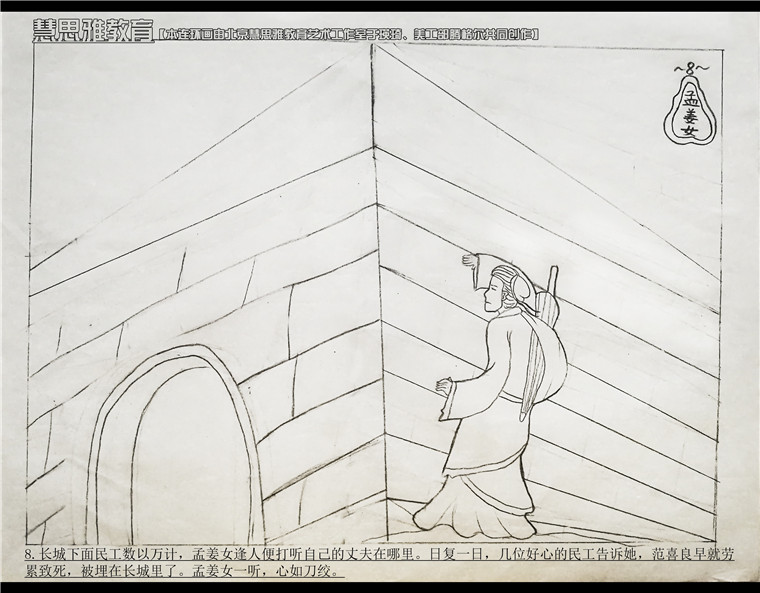Click the Meng Jiangnu figure drawing

click(495, 400)
